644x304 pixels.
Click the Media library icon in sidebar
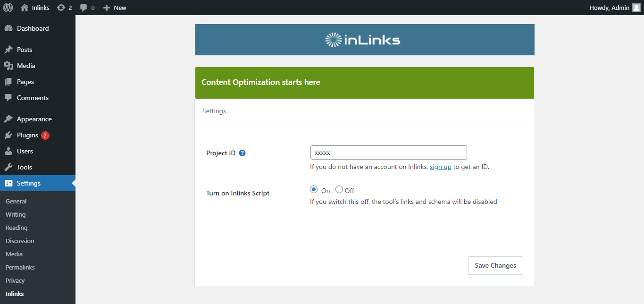click(8, 66)
